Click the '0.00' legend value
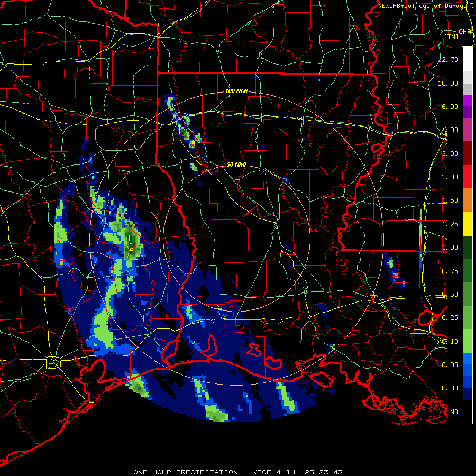Image resolution: width=476 pixels, height=476 pixels. 450,388
